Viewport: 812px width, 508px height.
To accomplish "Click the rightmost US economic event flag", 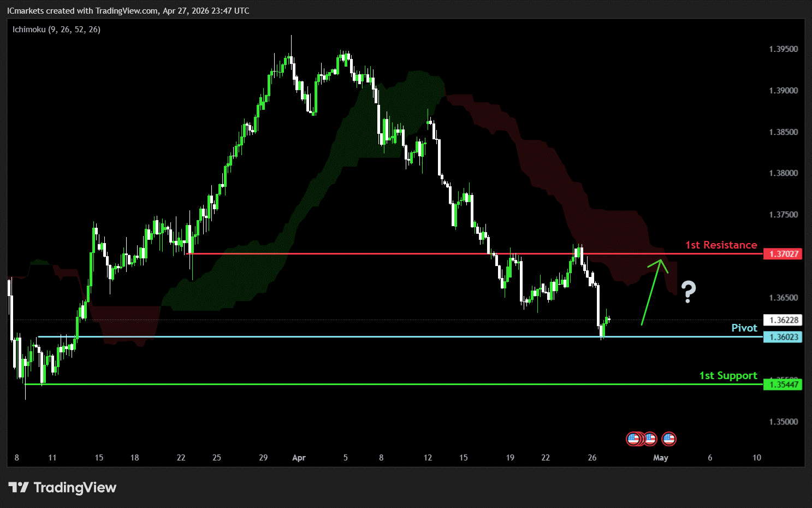I will point(669,439).
